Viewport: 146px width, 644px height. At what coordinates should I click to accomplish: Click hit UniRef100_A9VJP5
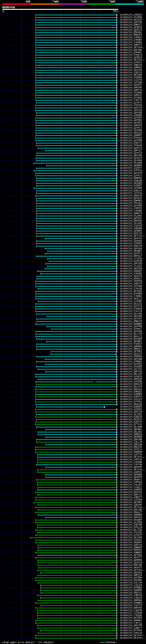coord(131,625)
